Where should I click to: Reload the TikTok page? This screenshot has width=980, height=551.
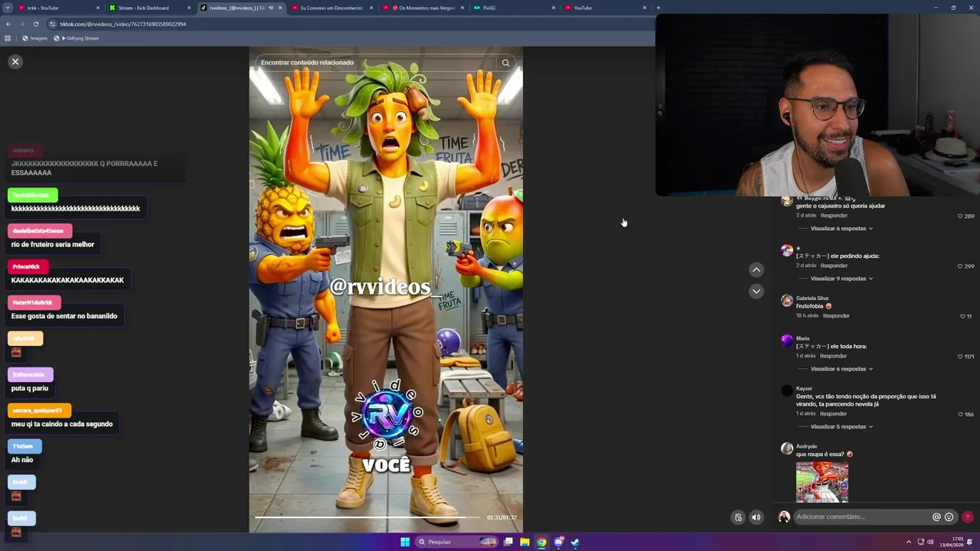pos(36,24)
